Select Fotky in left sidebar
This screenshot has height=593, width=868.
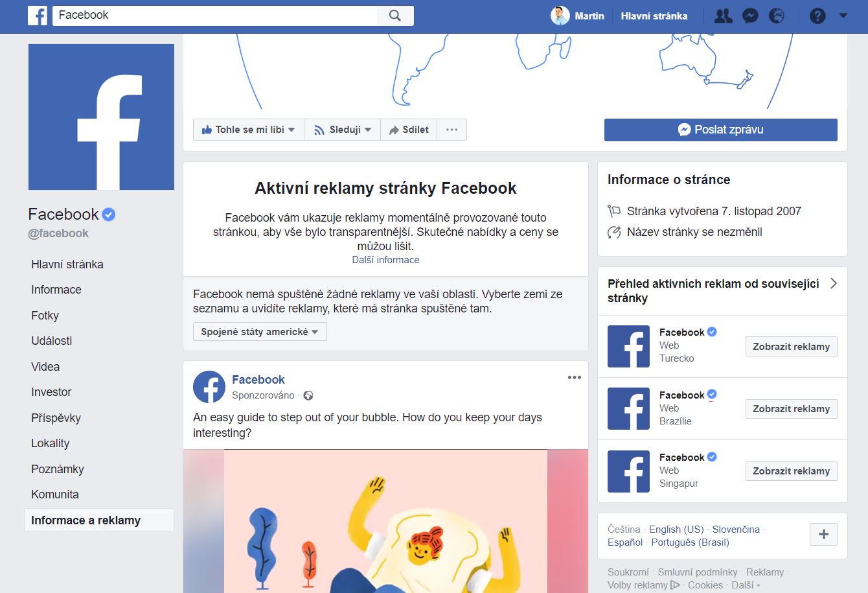(x=45, y=316)
